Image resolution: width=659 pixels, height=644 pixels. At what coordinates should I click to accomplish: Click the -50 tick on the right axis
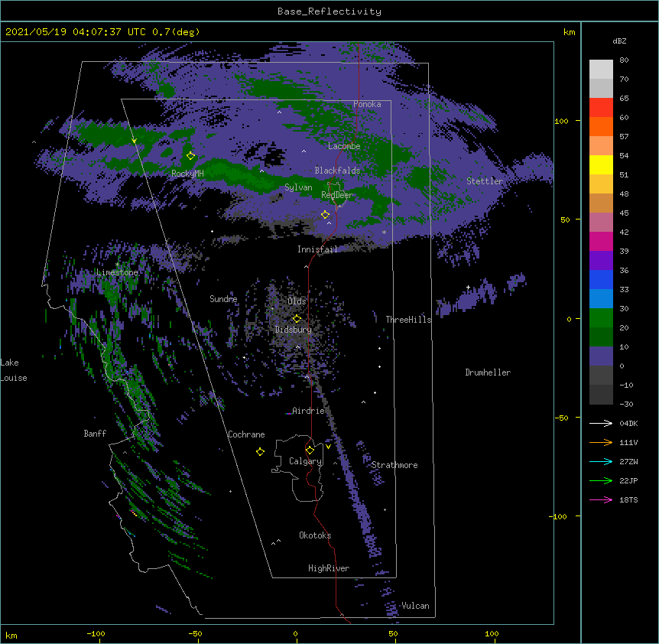[561, 418]
